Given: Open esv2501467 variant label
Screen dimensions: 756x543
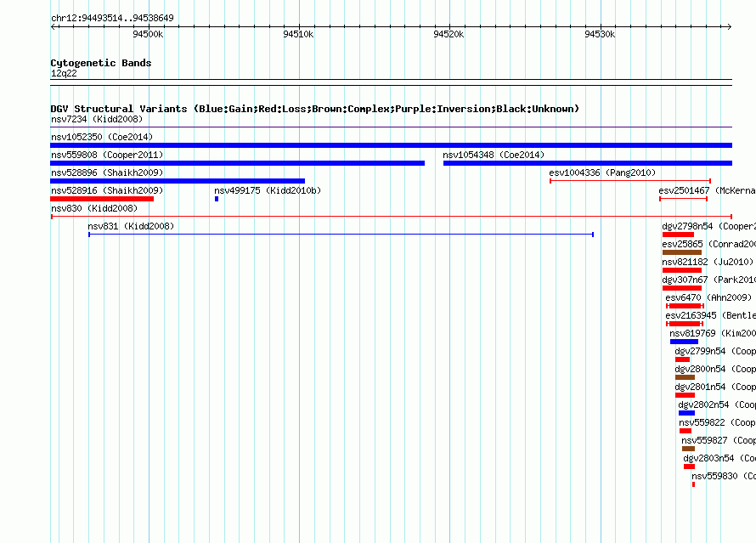Looking at the screenshot, I should click(x=708, y=190).
